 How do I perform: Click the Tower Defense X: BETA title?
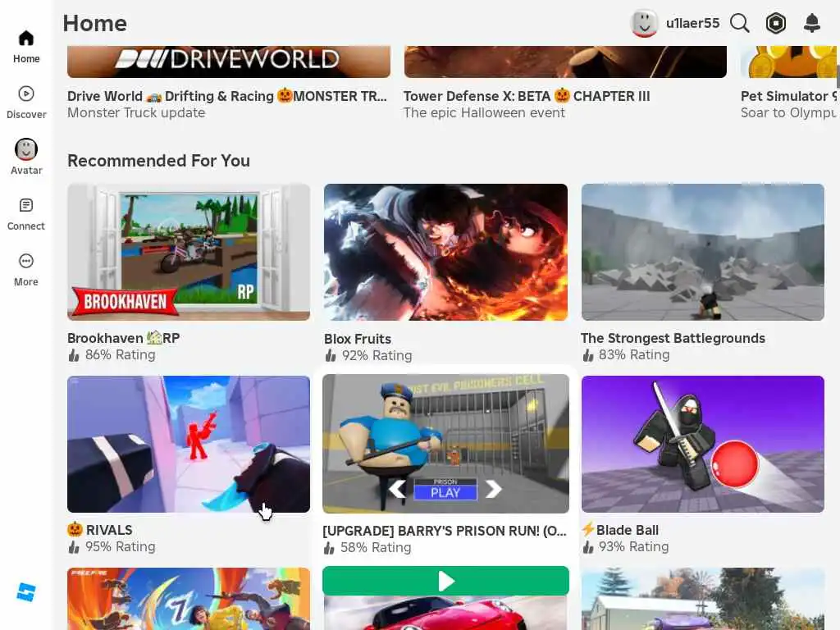527,96
